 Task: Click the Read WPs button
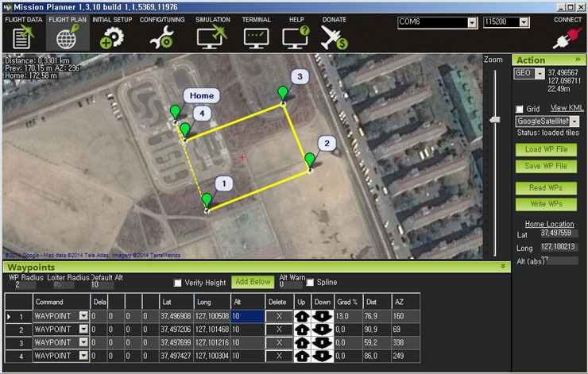pos(546,187)
